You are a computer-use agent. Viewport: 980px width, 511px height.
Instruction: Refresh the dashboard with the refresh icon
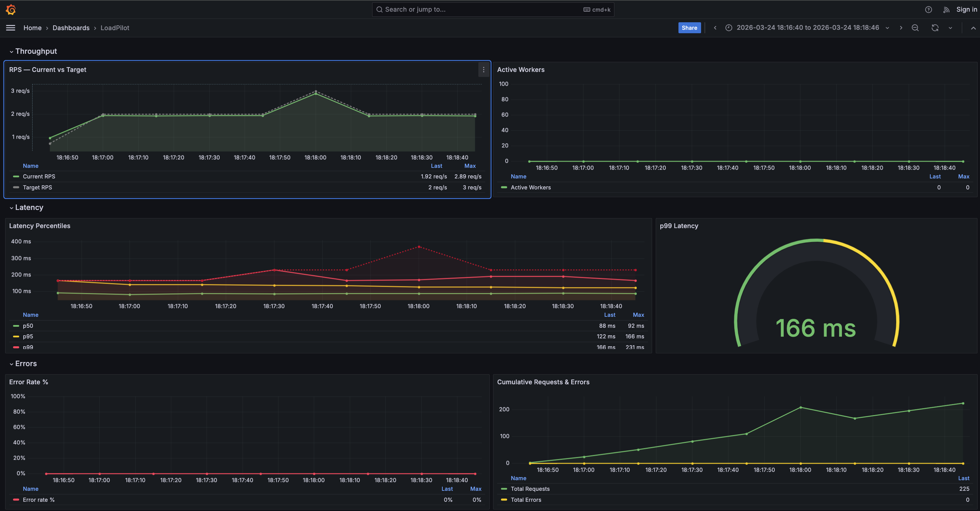(935, 28)
